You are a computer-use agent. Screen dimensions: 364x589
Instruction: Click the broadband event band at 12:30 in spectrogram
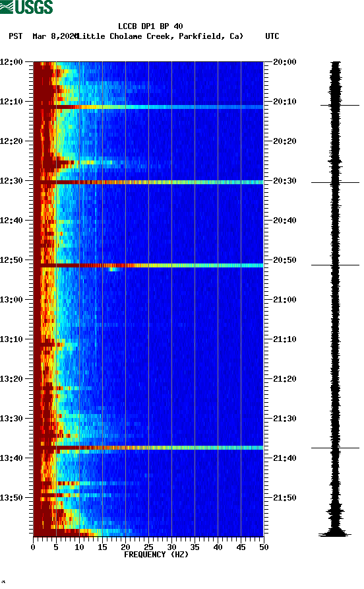tap(148, 182)
